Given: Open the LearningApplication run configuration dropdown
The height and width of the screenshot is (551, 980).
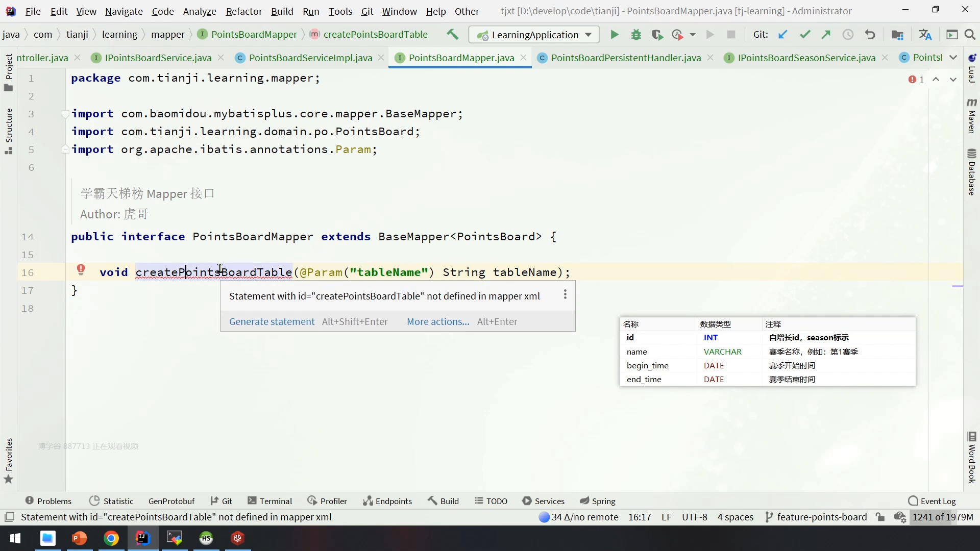Looking at the screenshot, I should tap(534, 35).
